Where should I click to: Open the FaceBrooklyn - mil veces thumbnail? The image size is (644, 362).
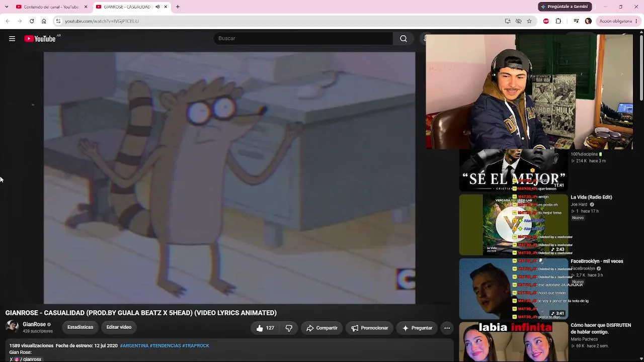[x=513, y=289]
